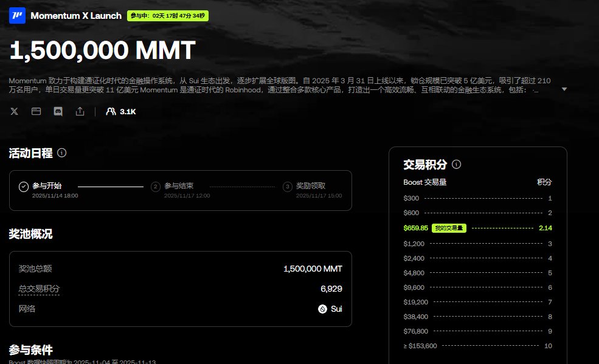Select the 奖励领取 step circle

click(287, 187)
